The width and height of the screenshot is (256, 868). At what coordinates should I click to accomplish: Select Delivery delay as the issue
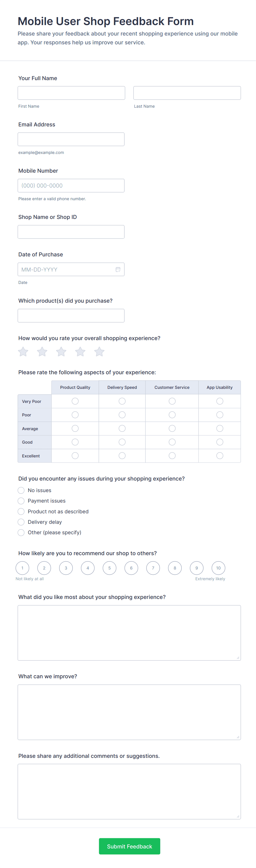(x=21, y=522)
